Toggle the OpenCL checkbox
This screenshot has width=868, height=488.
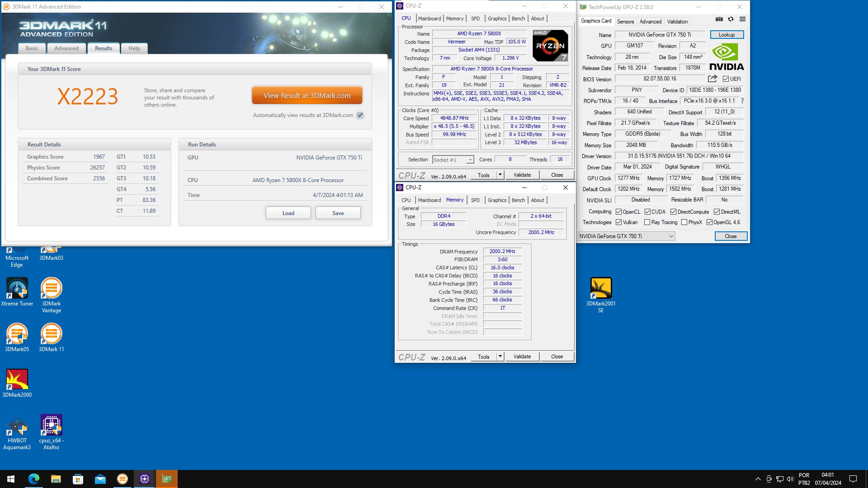click(618, 211)
